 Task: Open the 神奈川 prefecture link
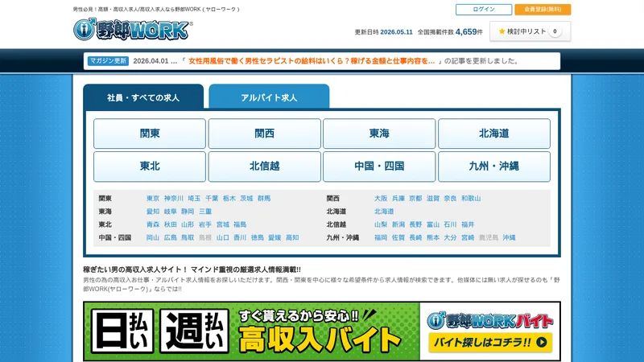tap(174, 198)
